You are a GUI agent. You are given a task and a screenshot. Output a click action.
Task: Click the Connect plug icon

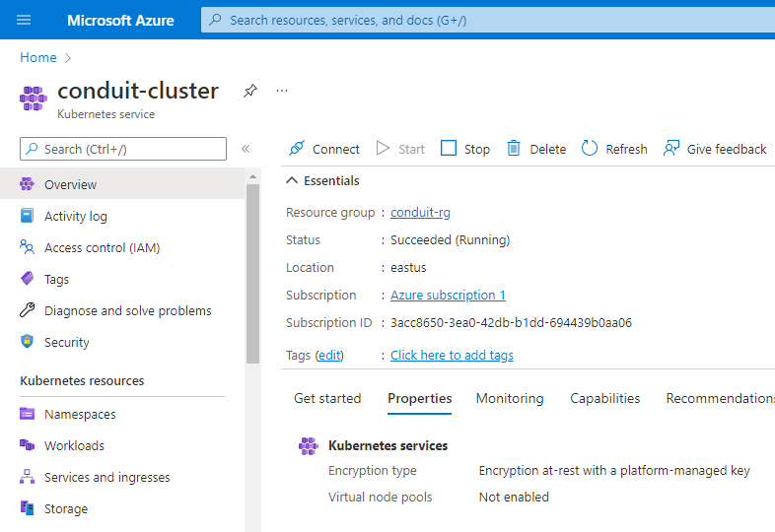coord(297,148)
